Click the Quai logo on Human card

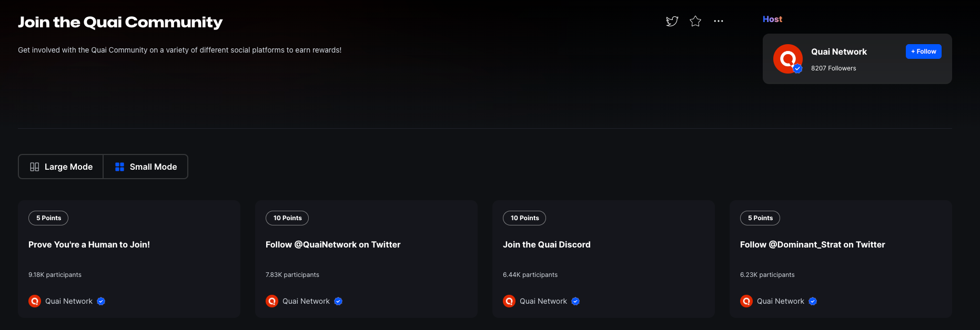(35, 301)
